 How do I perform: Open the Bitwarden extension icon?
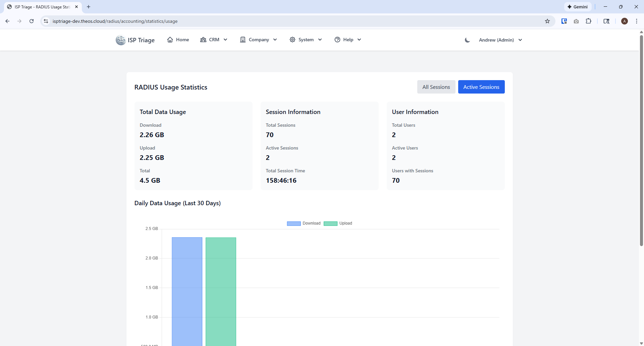[564, 21]
